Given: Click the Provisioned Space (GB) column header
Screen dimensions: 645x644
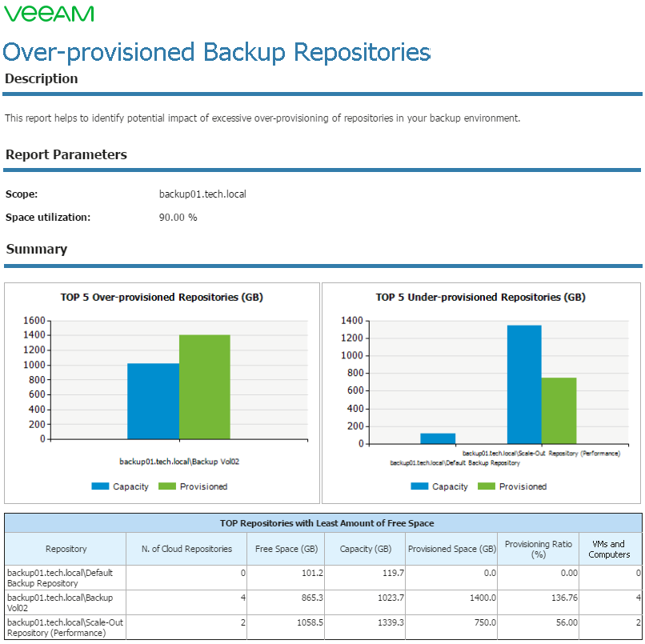Looking at the screenshot, I should (451, 549).
